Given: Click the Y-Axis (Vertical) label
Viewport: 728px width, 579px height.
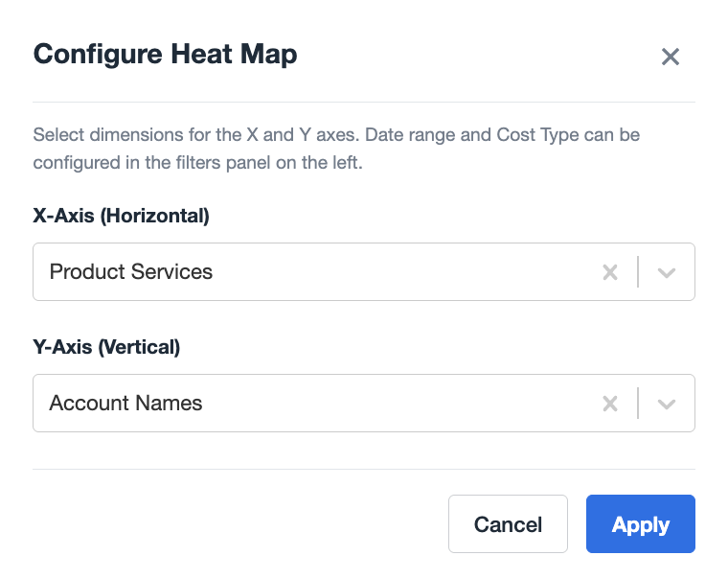Looking at the screenshot, I should [x=106, y=347].
